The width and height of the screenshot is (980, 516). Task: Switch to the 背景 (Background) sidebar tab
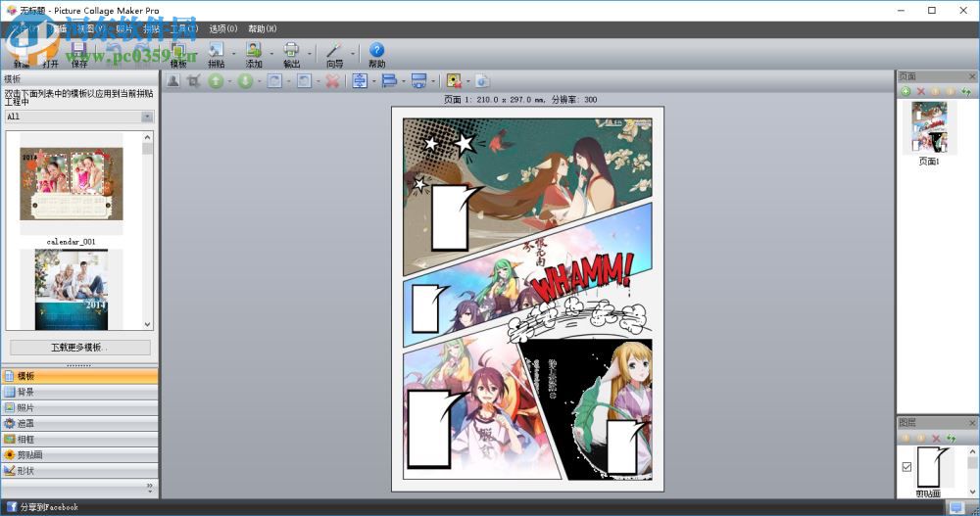point(79,392)
